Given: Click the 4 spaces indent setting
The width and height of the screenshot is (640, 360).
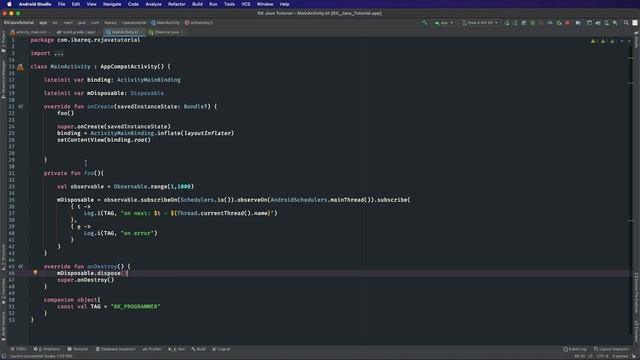Looking at the screenshot, I should point(620,356).
